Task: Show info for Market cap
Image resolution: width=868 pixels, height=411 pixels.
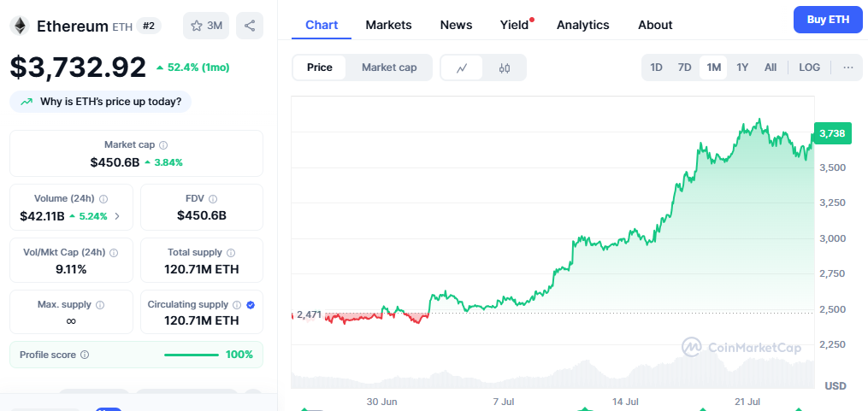Action: (x=163, y=145)
